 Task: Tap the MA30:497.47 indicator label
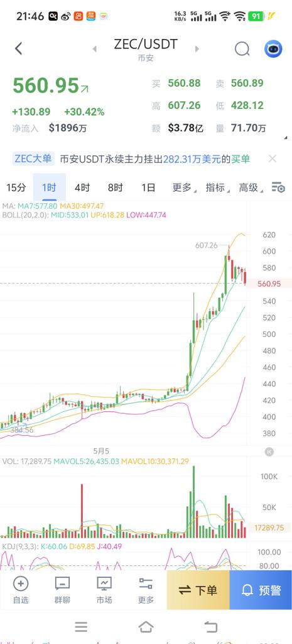[x=82, y=206]
